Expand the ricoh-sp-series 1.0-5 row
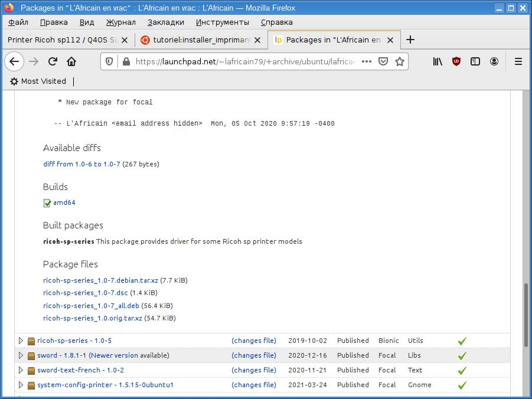This screenshot has width=532, height=399. pos(21,341)
